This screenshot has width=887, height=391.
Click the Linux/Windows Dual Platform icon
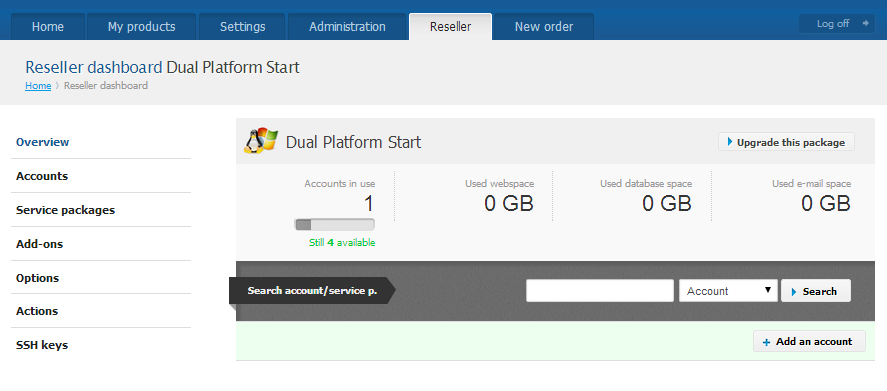point(261,141)
